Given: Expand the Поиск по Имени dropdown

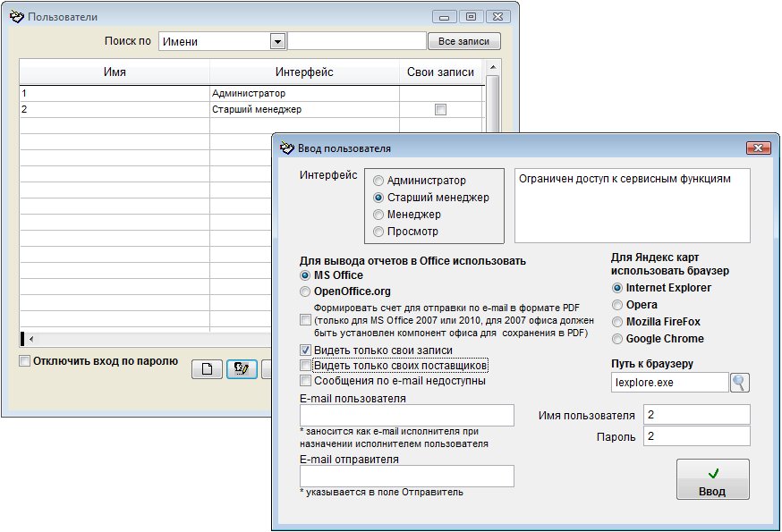Looking at the screenshot, I should [x=277, y=41].
